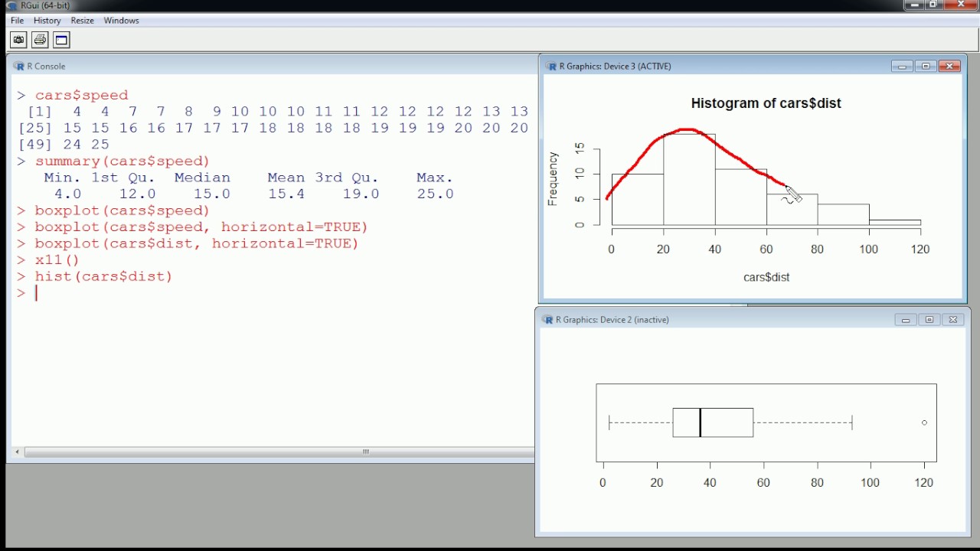Click the R logo icon of Device 3 window

pos(550,67)
